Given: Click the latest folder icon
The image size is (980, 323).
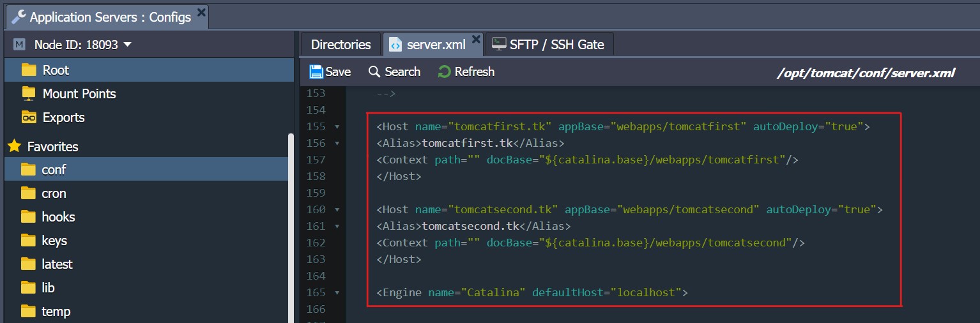Looking at the screenshot, I should click(x=28, y=264).
